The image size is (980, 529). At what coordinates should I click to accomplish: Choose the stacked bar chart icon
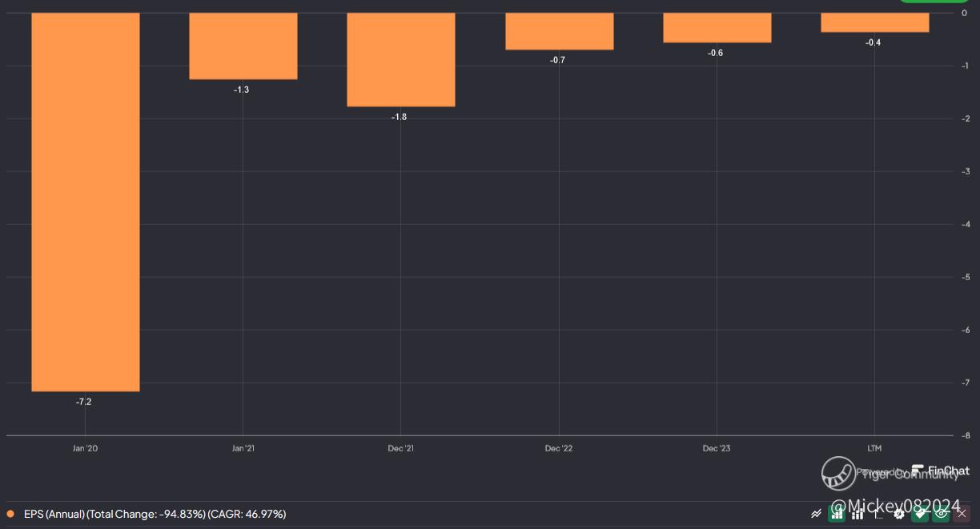pyautogui.click(x=857, y=514)
